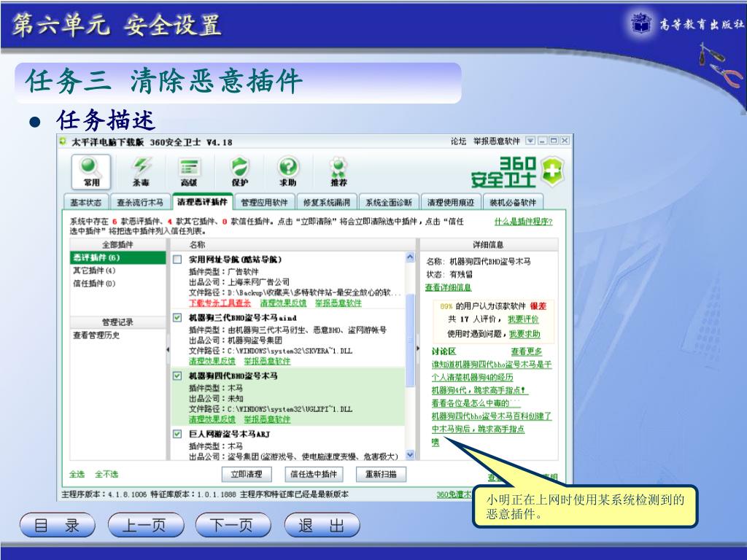Open discussion post 机器狗4代，跪求高手指点
This screenshot has height=560, width=747.
480,390
